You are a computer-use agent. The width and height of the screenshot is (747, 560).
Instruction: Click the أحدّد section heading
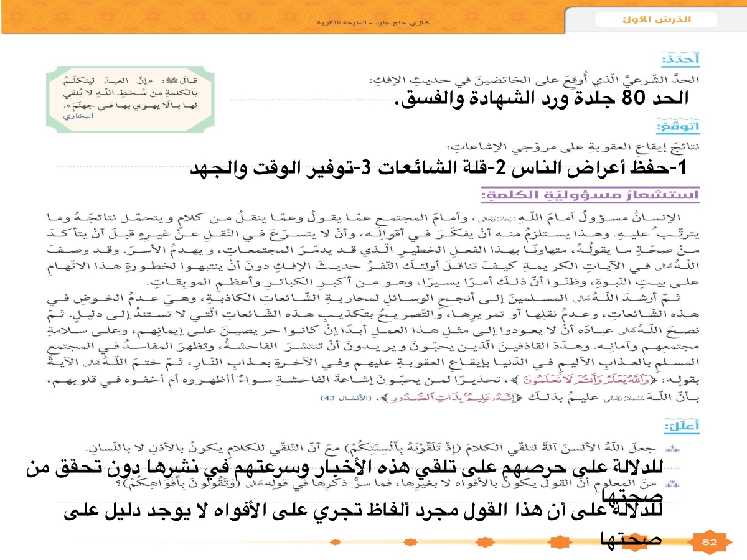[680, 60]
